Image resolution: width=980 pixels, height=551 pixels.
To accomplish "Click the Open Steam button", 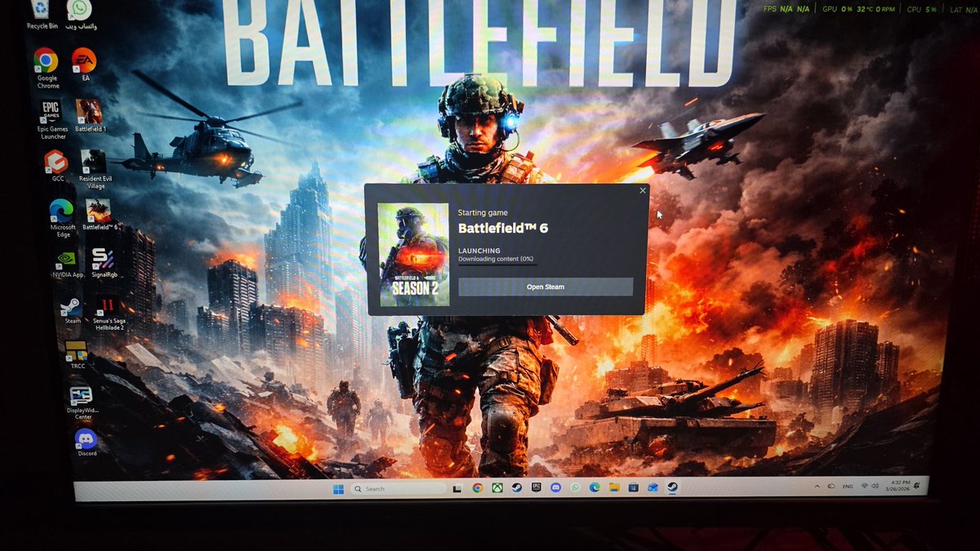I will click(545, 287).
